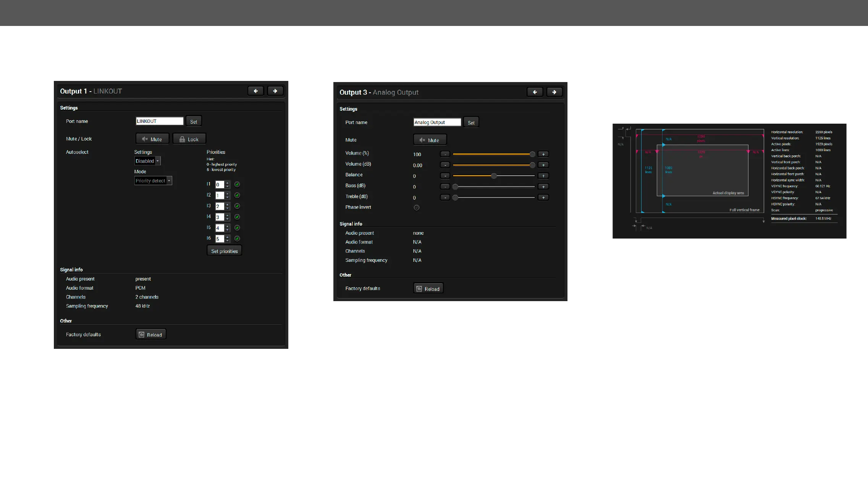Increase Balance with plus button
Image resolution: width=868 pixels, height=487 pixels.
point(543,176)
